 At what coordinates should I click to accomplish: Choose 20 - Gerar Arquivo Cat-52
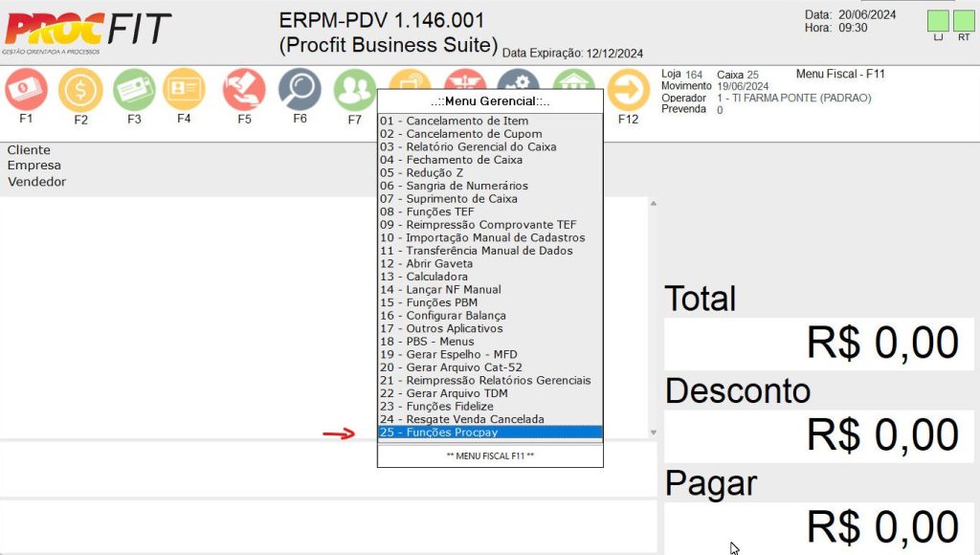point(490,367)
